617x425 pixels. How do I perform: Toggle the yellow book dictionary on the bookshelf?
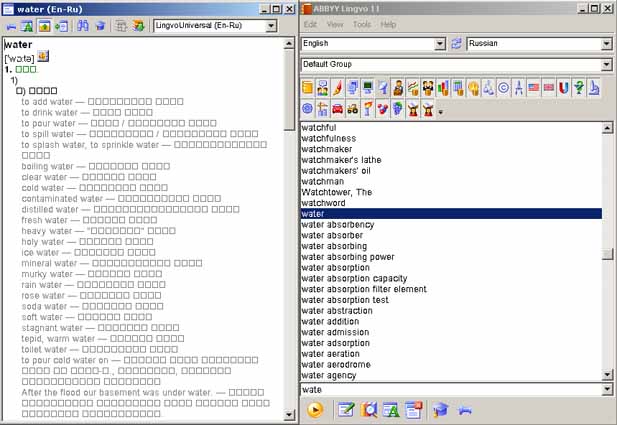pos(308,88)
